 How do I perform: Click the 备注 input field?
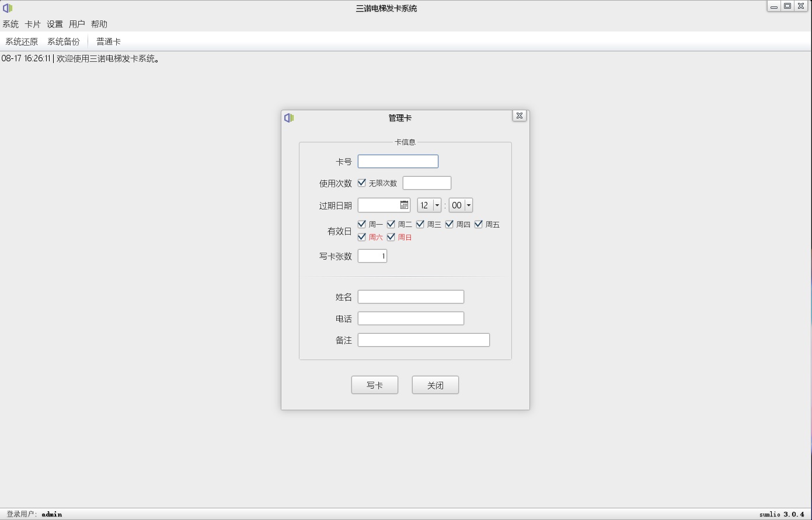(x=424, y=340)
